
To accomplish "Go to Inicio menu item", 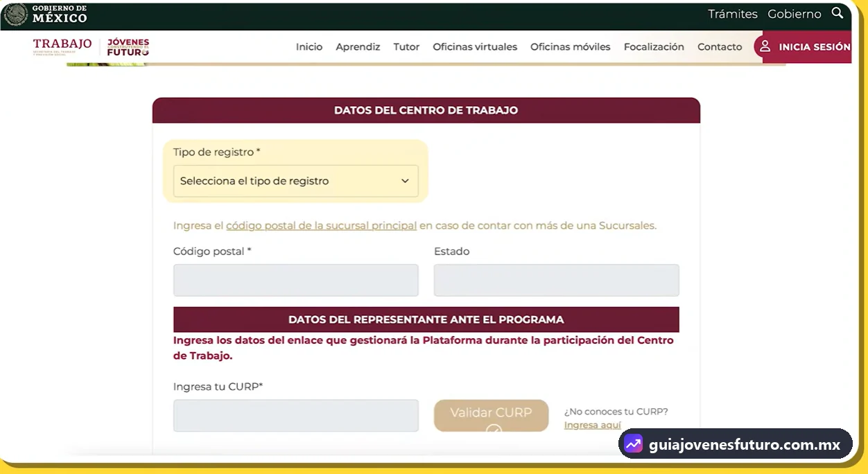I will (309, 47).
